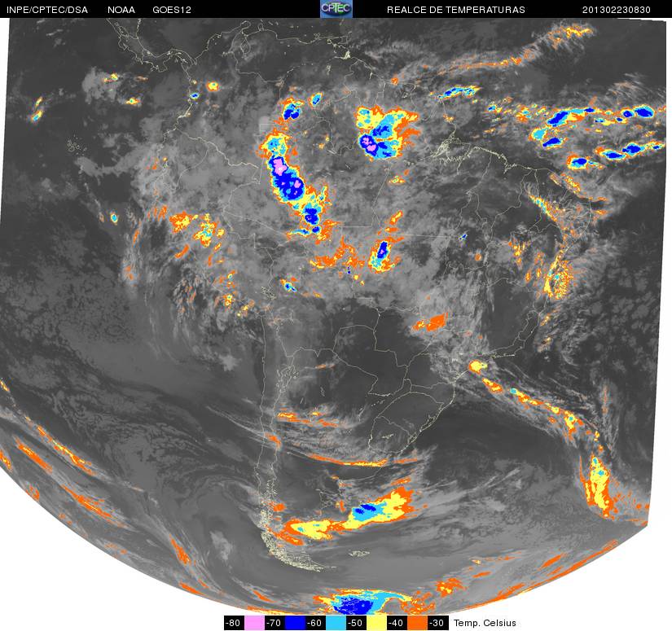This screenshot has width=672, height=631.
Task: Click the CPTEC logo in header
Action: pyautogui.click(x=336, y=9)
